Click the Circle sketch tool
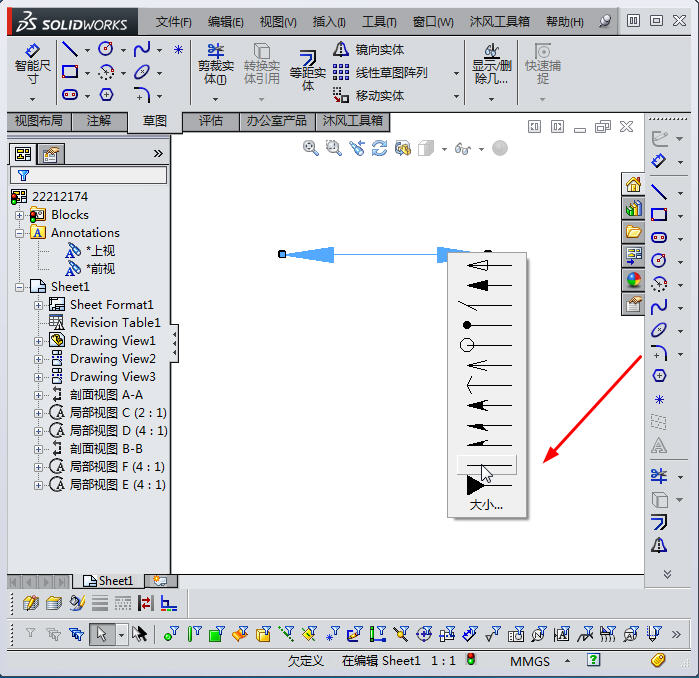 [x=105, y=49]
